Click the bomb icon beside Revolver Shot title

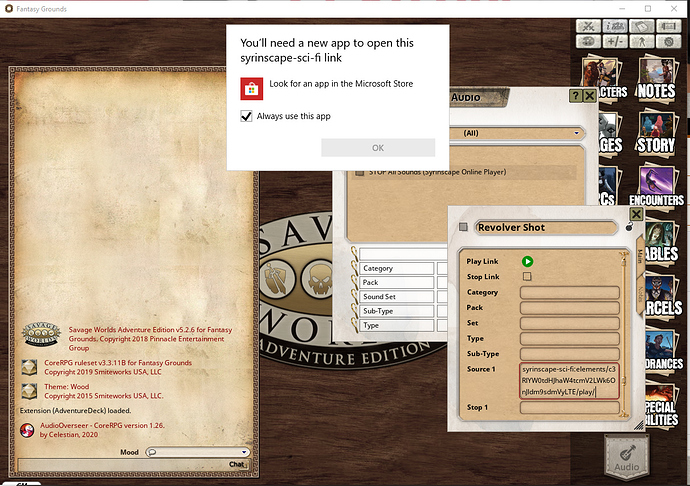(x=629, y=227)
